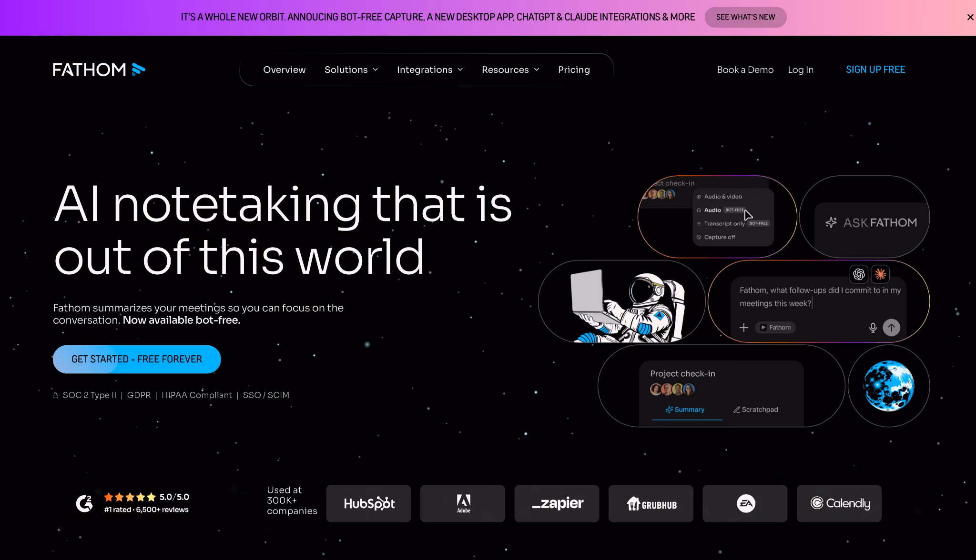Click the ChatGPT icon above the prompt

pos(859,274)
